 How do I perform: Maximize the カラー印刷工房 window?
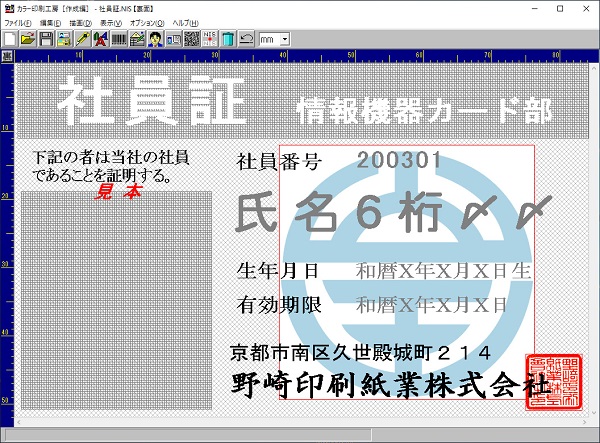click(560, 8)
